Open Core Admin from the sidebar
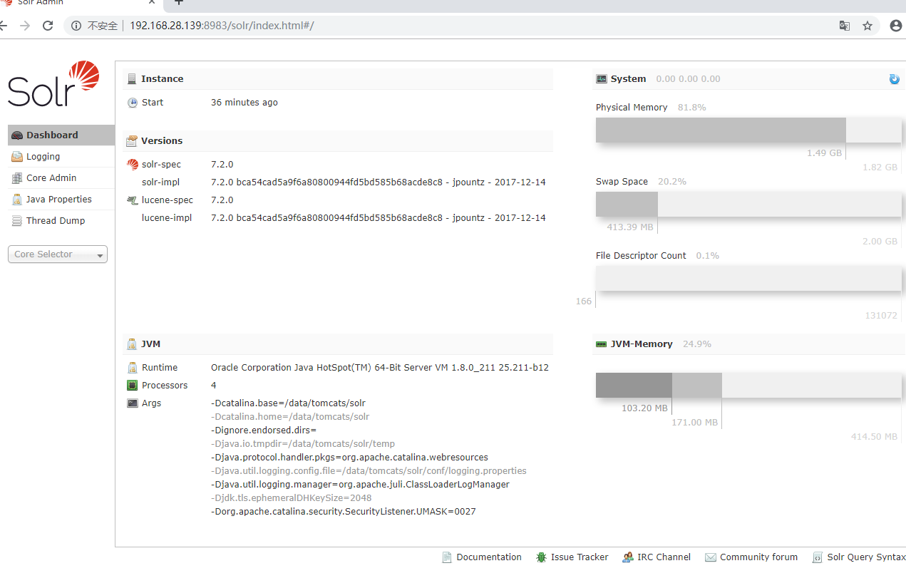Viewport: 906px width, 588px height. click(x=49, y=177)
